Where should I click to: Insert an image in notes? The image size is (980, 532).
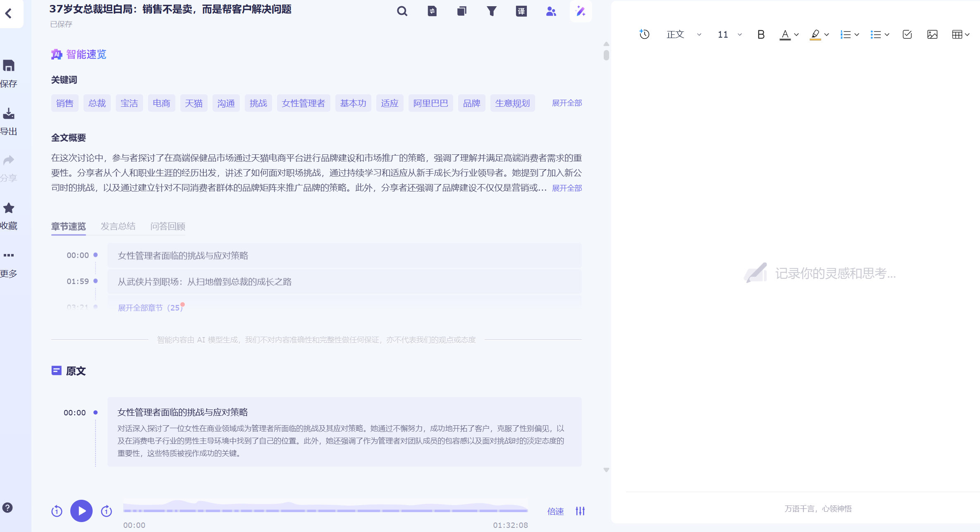pos(932,34)
